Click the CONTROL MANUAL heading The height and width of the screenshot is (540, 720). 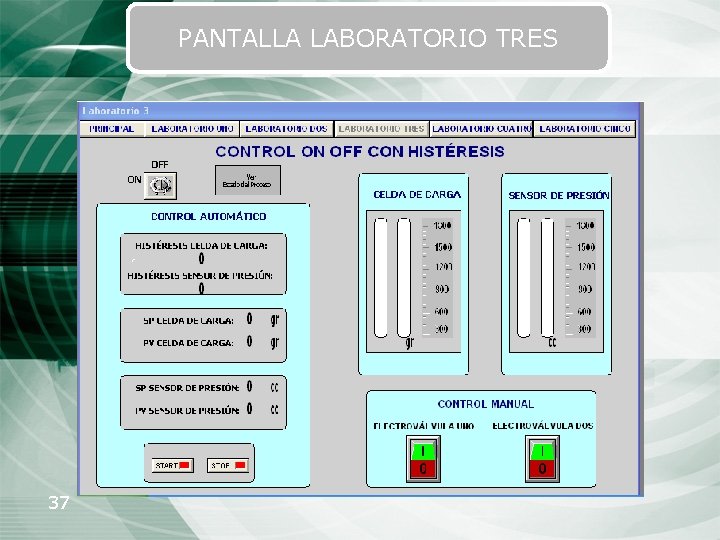coord(486,404)
